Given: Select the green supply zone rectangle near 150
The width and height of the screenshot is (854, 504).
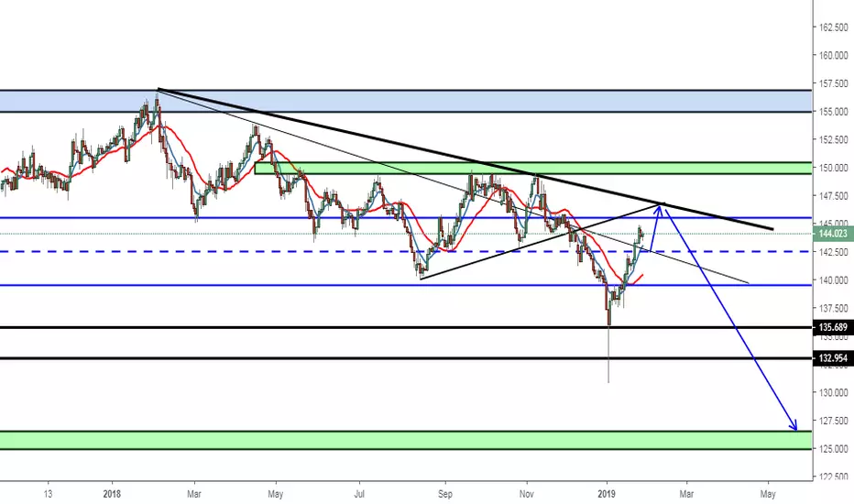Looking at the screenshot, I should pos(533,168).
